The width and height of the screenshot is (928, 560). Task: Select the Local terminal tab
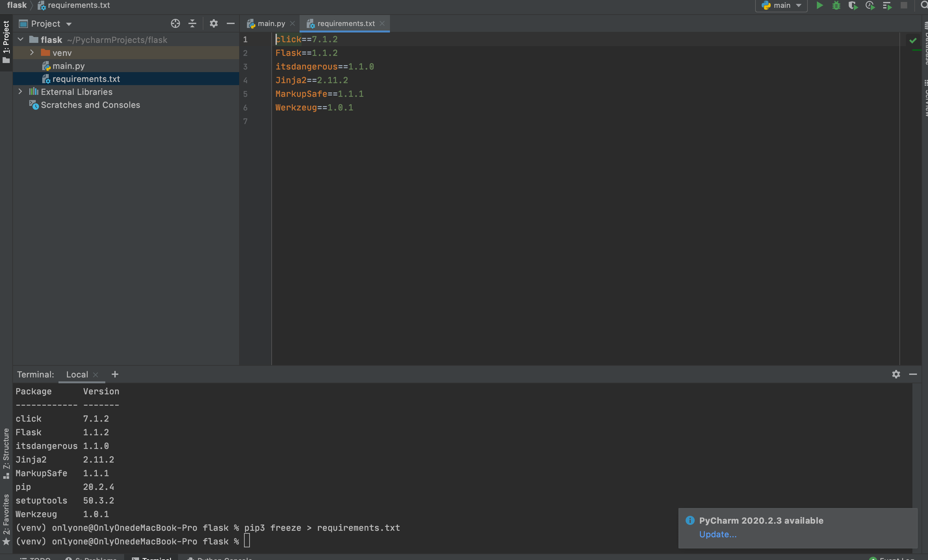pos(77,374)
